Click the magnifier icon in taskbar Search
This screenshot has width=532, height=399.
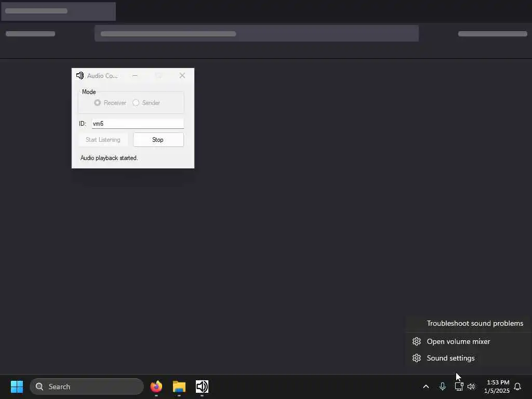point(39,387)
